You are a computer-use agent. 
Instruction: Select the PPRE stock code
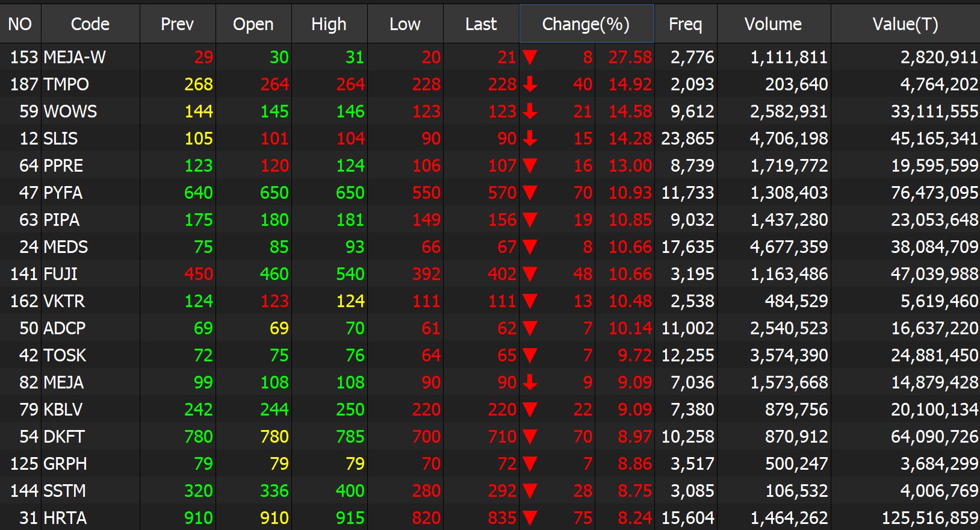[x=63, y=166]
